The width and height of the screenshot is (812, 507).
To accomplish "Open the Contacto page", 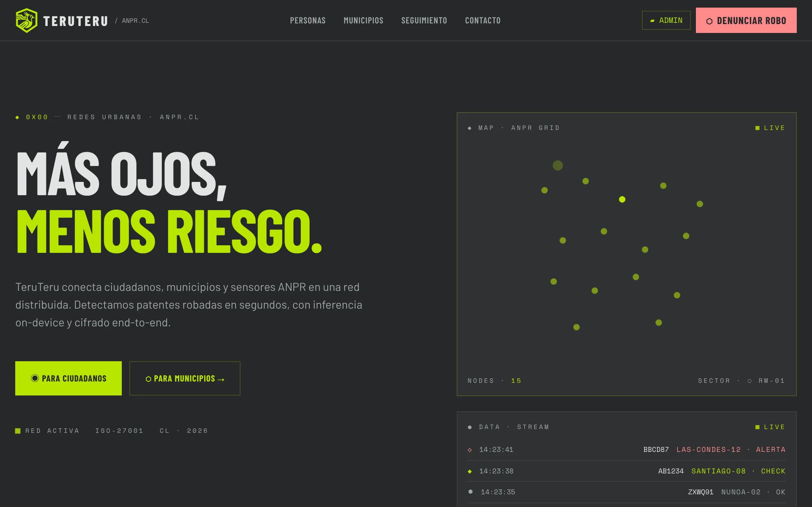I will point(483,21).
